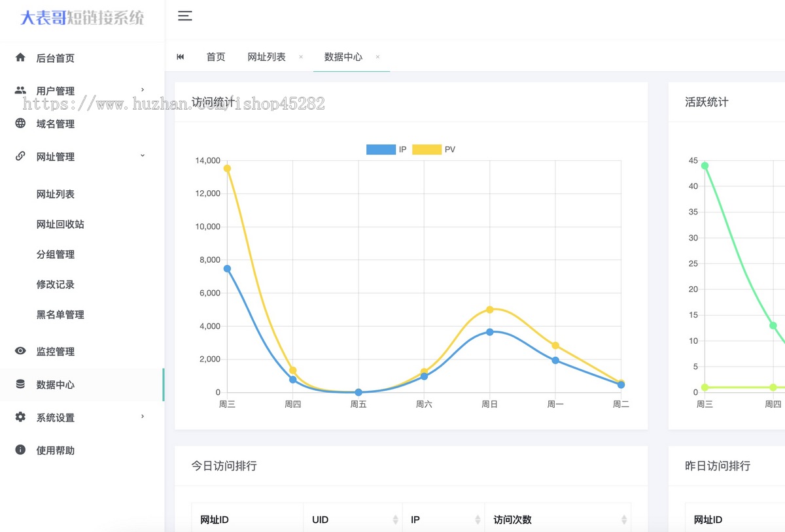Click the gear icon beside 系统设置
This screenshot has width=785, height=532.
[x=20, y=417]
